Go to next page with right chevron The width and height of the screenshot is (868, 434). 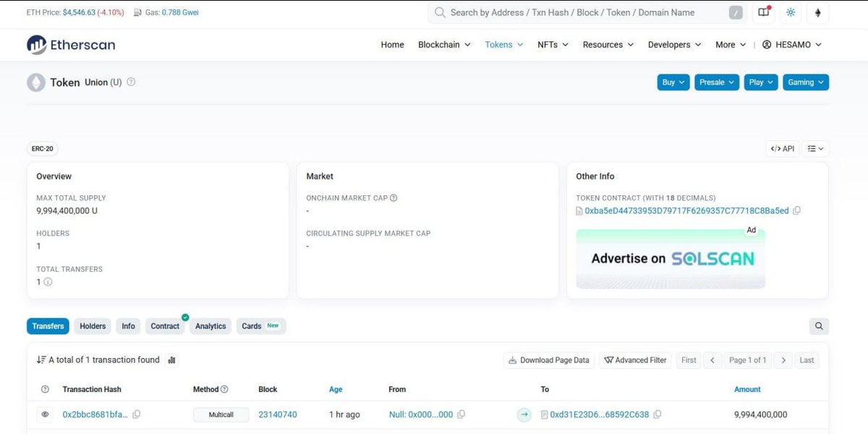(782, 359)
